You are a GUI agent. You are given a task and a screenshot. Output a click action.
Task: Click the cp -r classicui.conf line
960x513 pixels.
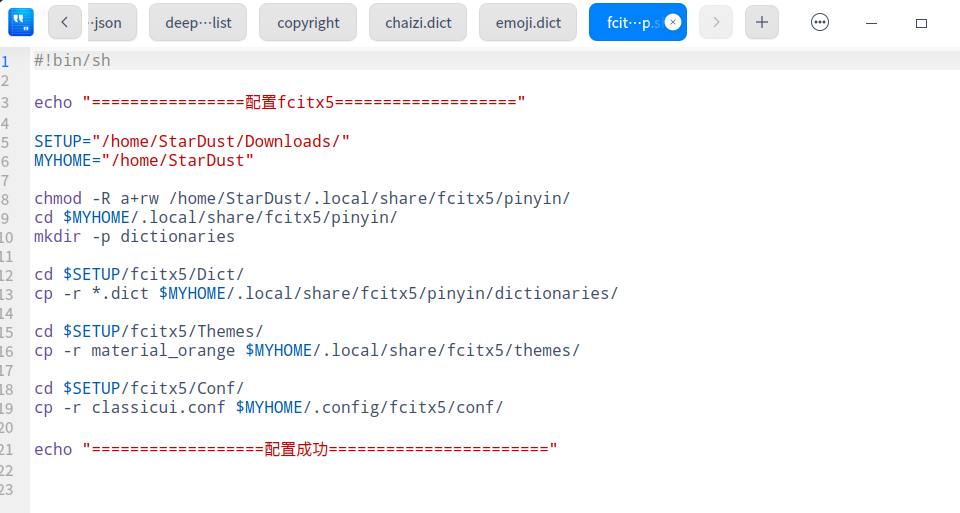[x=269, y=407]
